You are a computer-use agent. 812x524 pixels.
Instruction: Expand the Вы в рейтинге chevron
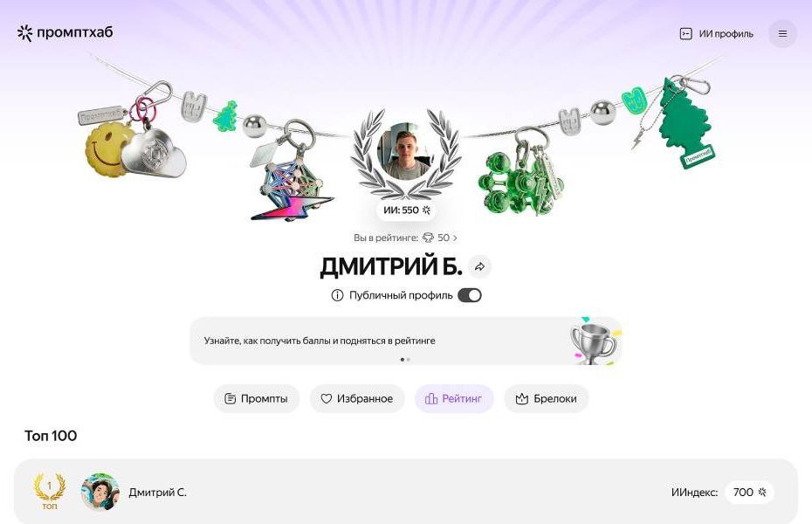tap(455, 238)
